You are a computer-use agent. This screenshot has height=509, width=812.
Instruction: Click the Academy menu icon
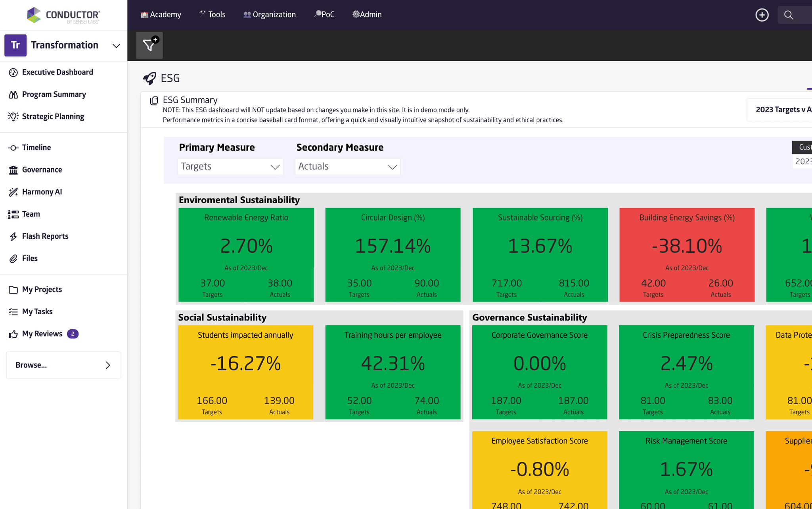coord(144,15)
